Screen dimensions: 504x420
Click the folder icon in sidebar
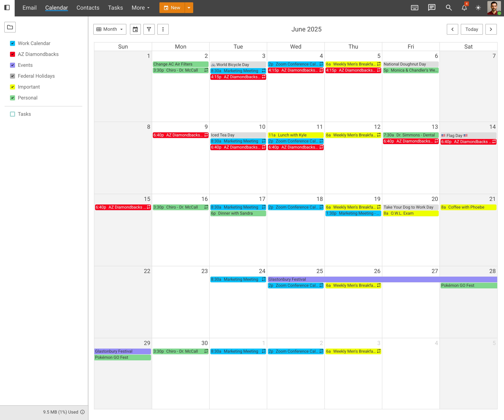[x=10, y=27]
